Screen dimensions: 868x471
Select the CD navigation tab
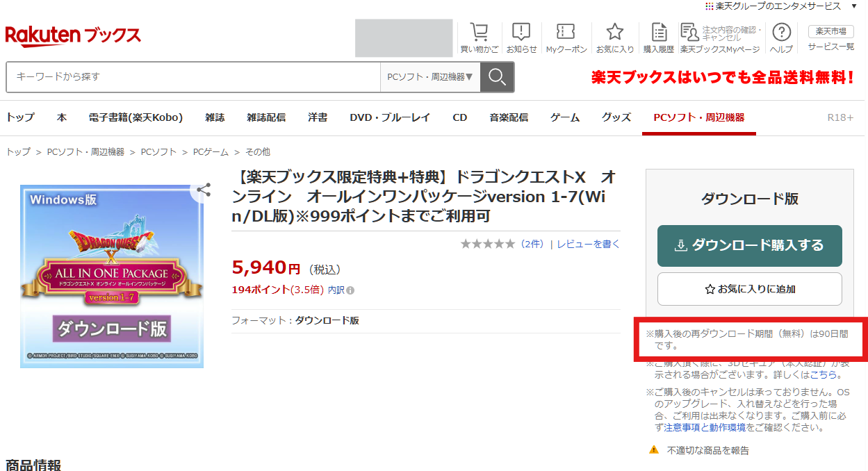459,117
